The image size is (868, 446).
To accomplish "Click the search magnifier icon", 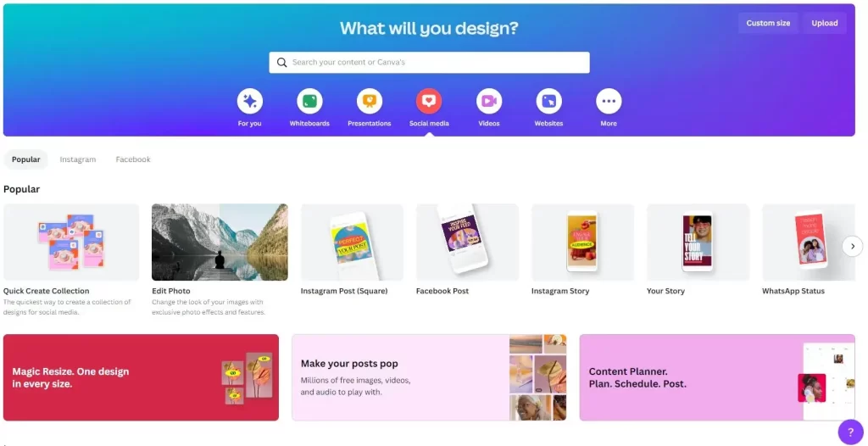I will point(281,63).
